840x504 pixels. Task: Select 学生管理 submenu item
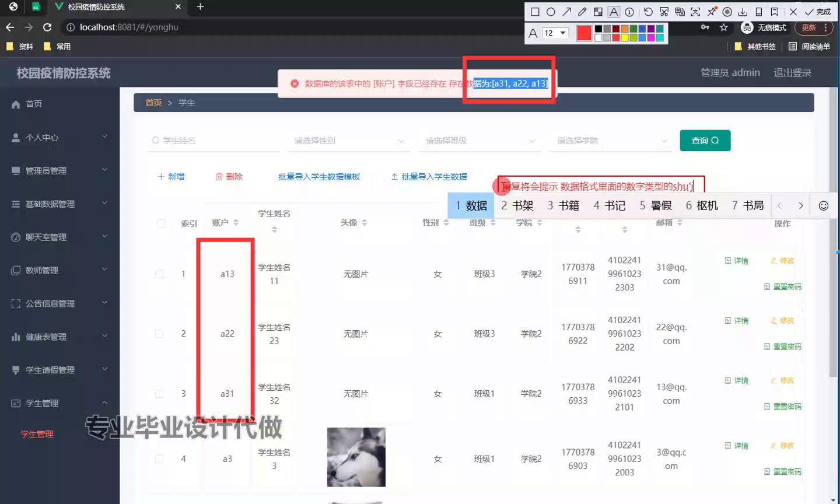[37, 434]
